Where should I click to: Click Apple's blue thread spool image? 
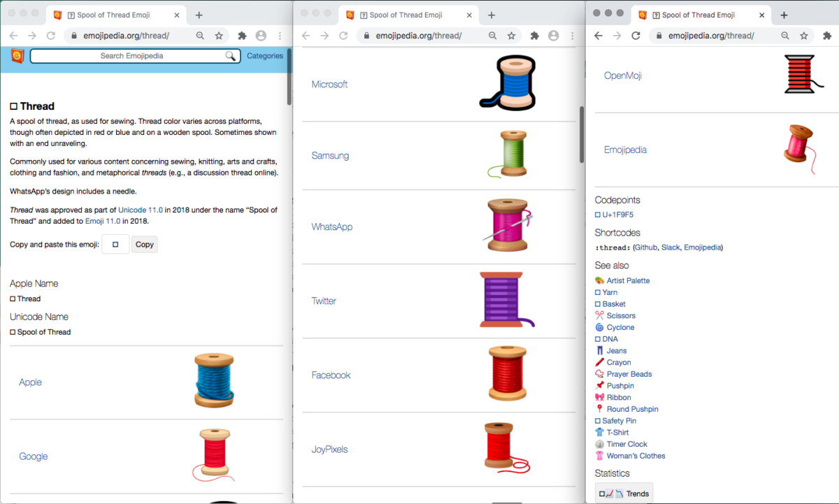click(x=214, y=381)
